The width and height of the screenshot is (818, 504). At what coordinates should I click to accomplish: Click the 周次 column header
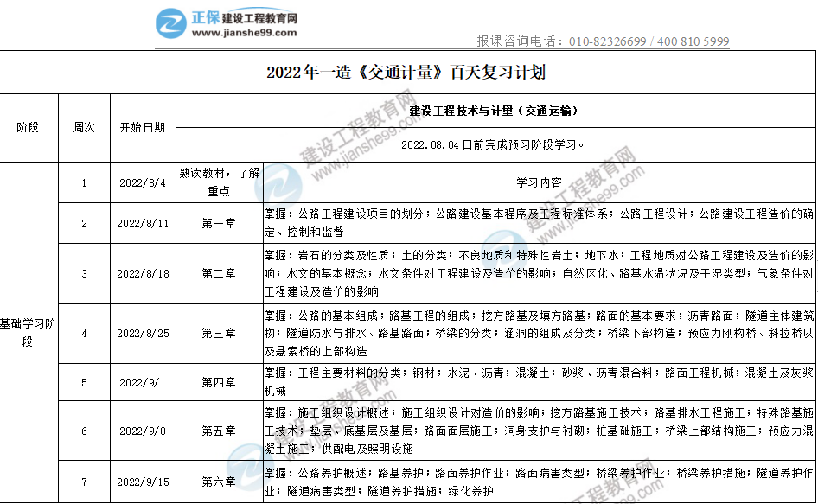pos(84,127)
